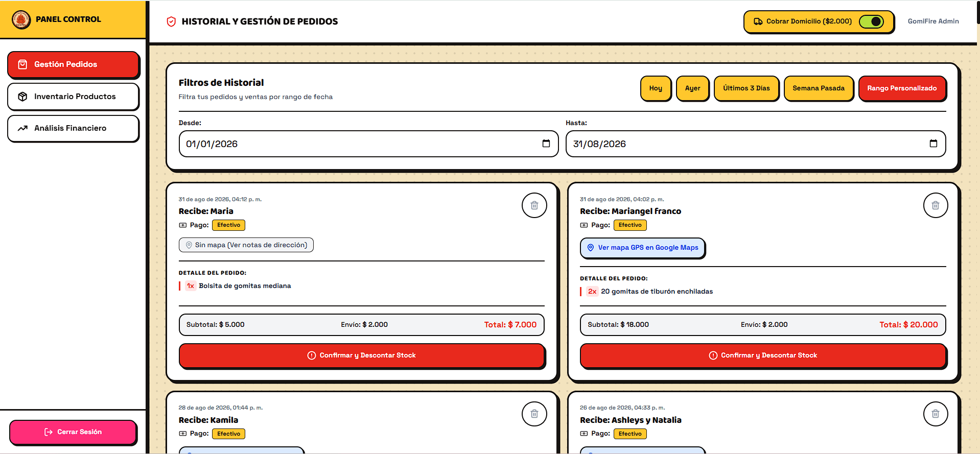
Task: Click the delivery truck icon in Cobrar Domicilio
Action: click(x=758, y=21)
